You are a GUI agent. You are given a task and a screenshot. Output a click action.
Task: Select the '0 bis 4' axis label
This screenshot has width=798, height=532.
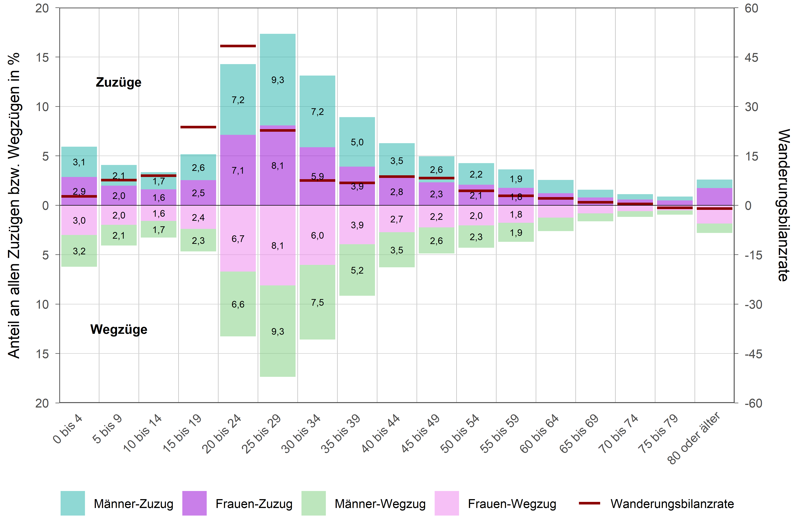68,429
